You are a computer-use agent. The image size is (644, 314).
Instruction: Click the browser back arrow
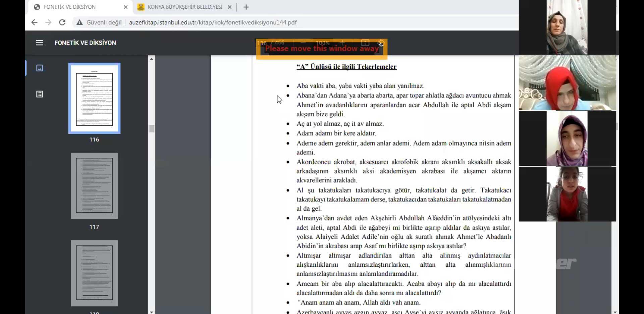pyautogui.click(x=34, y=22)
